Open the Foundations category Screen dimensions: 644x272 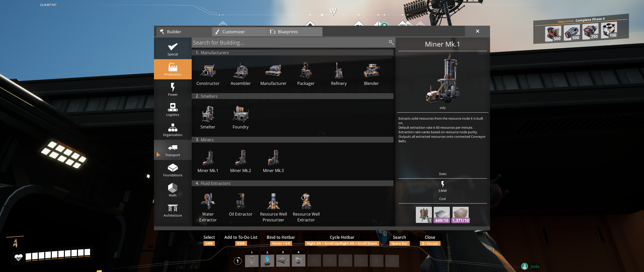point(173,170)
